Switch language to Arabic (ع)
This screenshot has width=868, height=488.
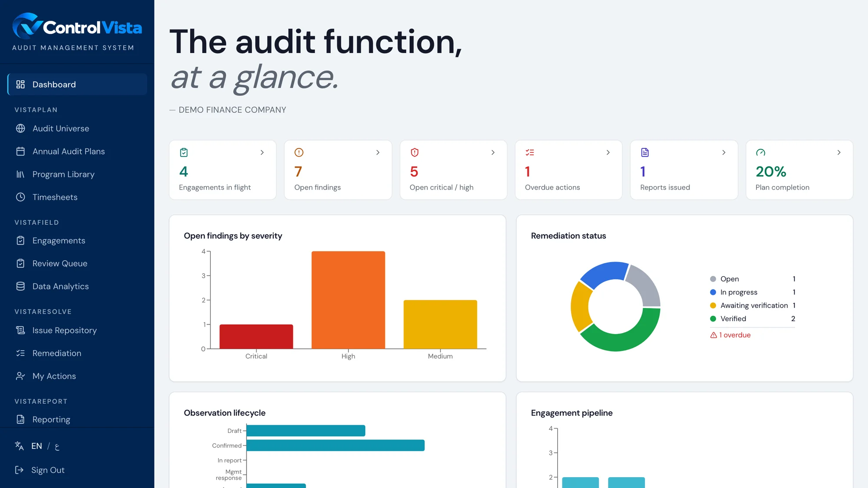point(57,446)
